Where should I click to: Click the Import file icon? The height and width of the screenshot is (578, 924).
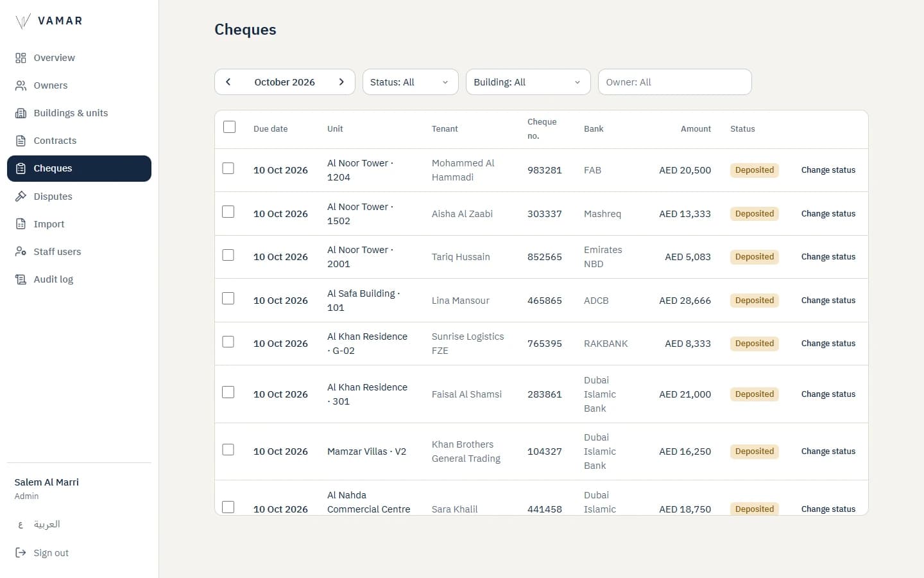coord(21,224)
